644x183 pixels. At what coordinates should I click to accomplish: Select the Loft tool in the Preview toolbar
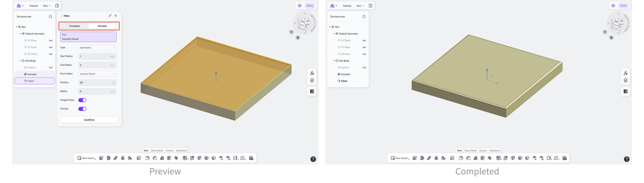(x=123, y=158)
